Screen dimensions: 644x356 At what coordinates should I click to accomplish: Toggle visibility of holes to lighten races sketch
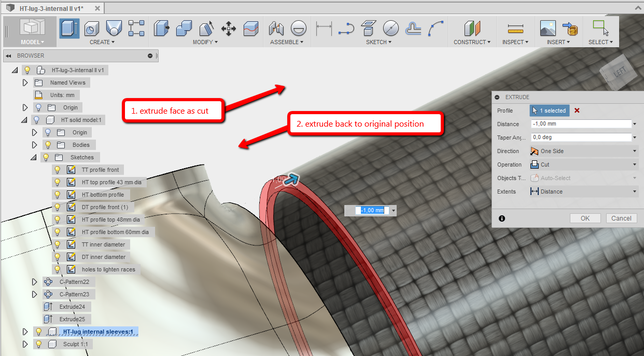coord(57,269)
